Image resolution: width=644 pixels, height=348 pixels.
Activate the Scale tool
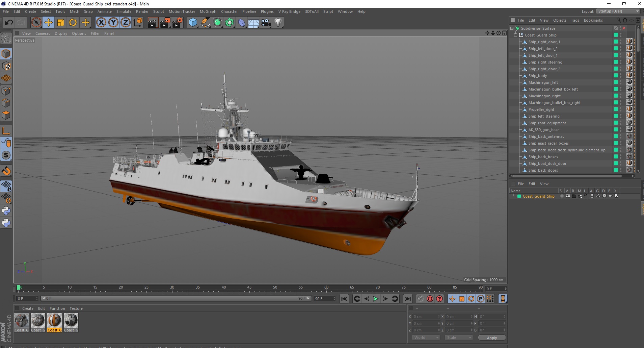pyautogui.click(x=61, y=23)
